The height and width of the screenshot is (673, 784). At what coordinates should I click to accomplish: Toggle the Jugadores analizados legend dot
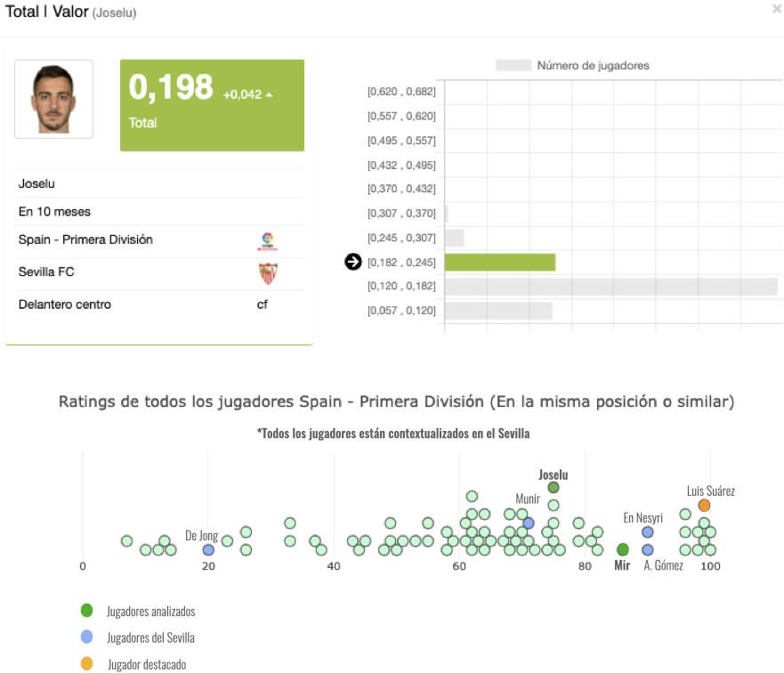[x=86, y=611]
